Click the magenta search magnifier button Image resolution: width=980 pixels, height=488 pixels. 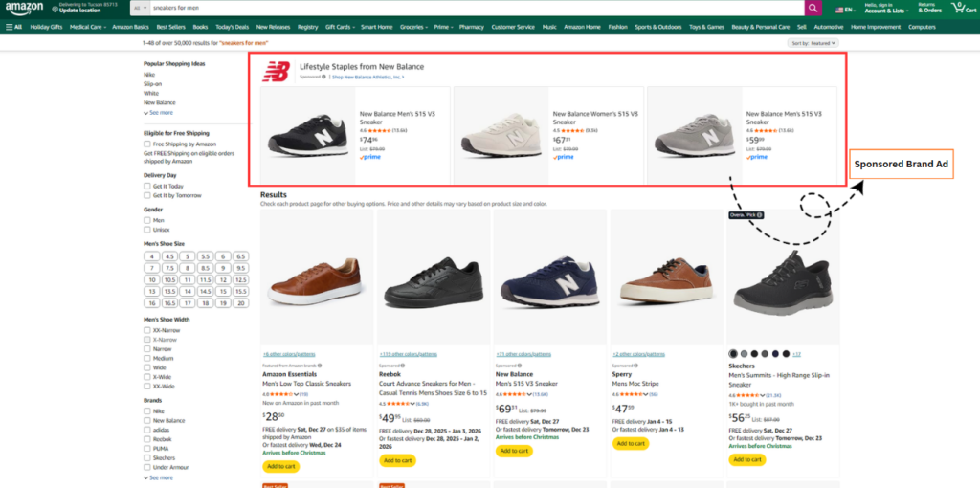813,8
